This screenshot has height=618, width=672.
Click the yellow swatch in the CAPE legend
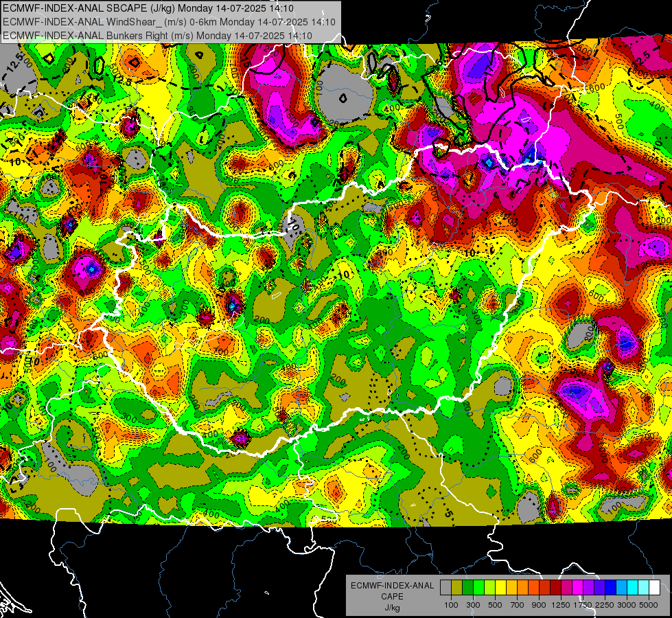[500, 588]
